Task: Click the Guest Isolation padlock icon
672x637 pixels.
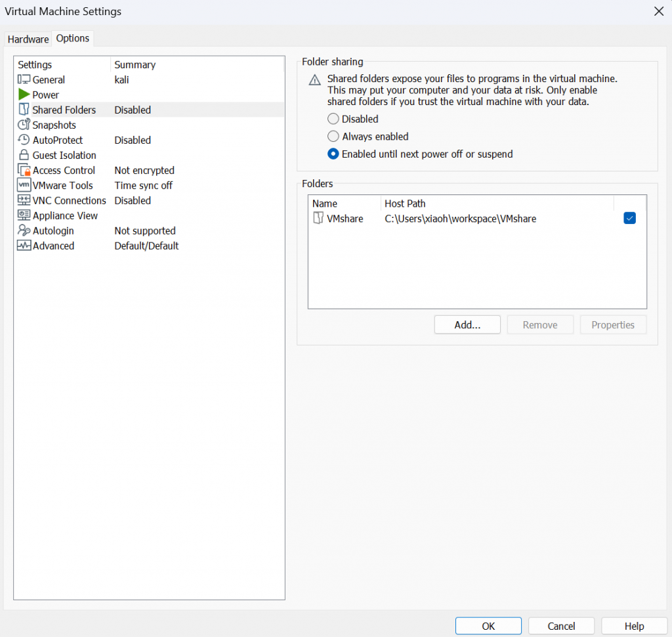Action: pos(24,155)
